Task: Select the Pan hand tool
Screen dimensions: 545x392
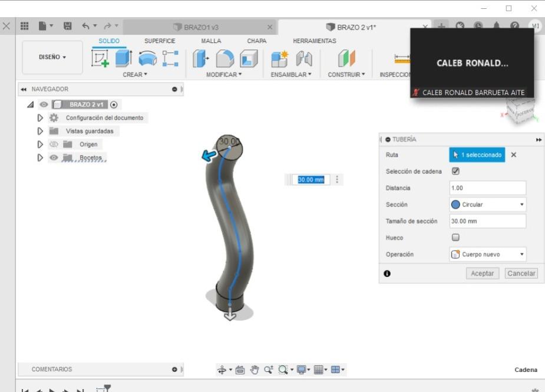Action: [x=255, y=370]
